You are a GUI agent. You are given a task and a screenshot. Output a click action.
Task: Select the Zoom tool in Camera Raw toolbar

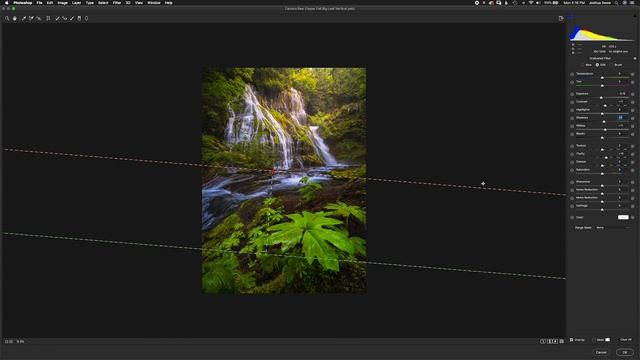coord(7,18)
